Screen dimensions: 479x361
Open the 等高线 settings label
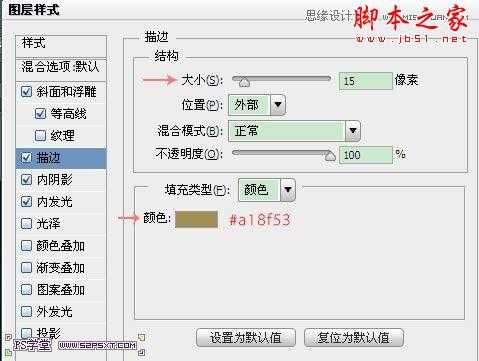[69, 114]
